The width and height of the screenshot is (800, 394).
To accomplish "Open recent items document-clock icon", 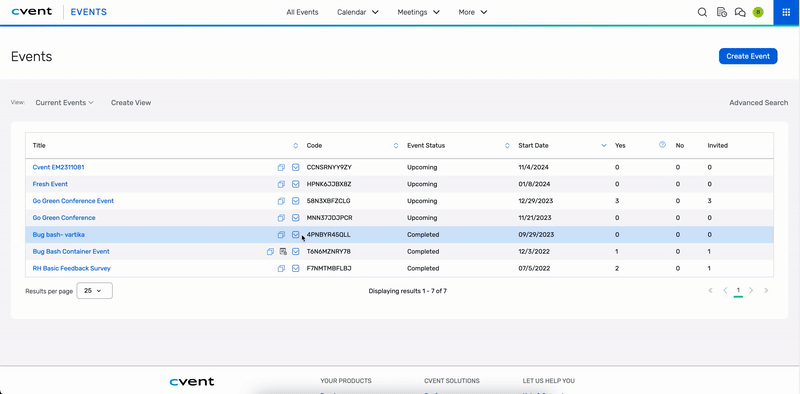I will [721, 12].
